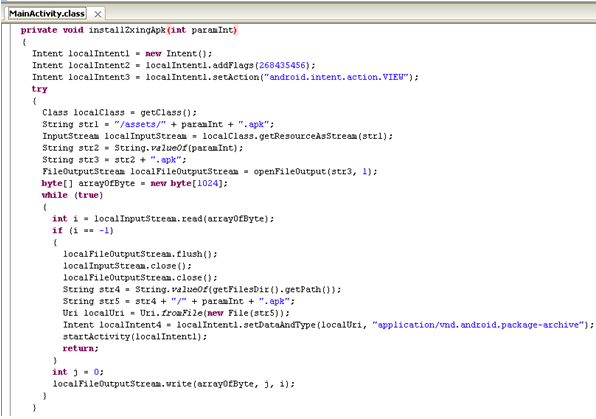
Task: Click the openFileOutput(str3, 1) call
Action: click(x=312, y=171)
